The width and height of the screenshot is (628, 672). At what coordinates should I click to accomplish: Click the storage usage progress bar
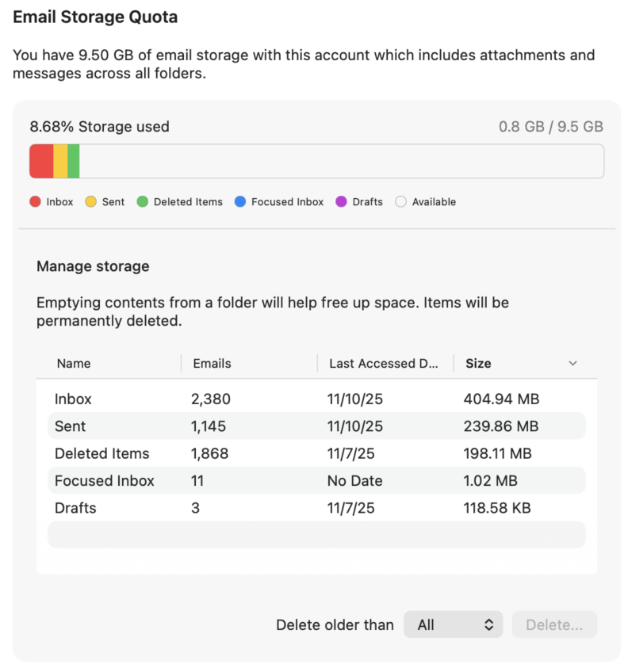click(317, 160)
